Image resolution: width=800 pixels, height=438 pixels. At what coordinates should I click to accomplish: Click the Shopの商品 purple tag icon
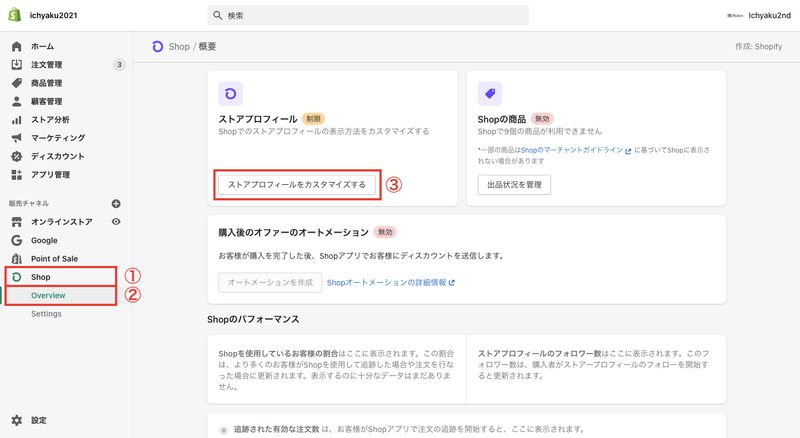(490, 94)
